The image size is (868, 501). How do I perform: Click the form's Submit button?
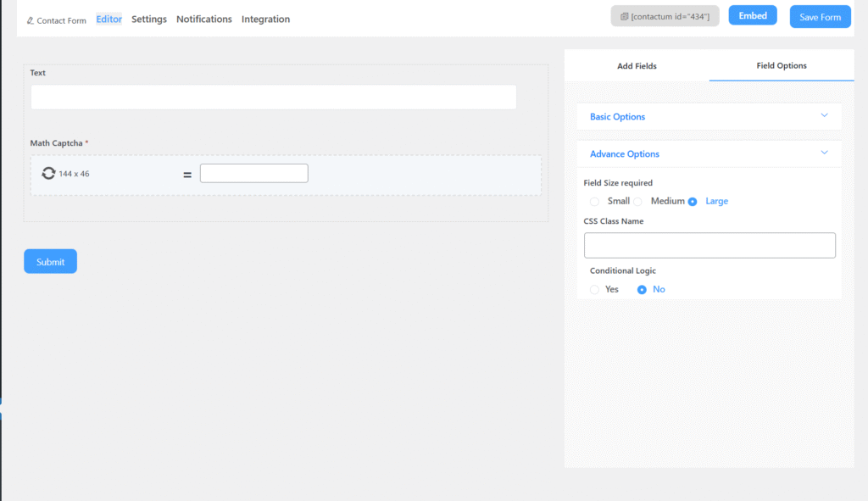click(50, 261)
